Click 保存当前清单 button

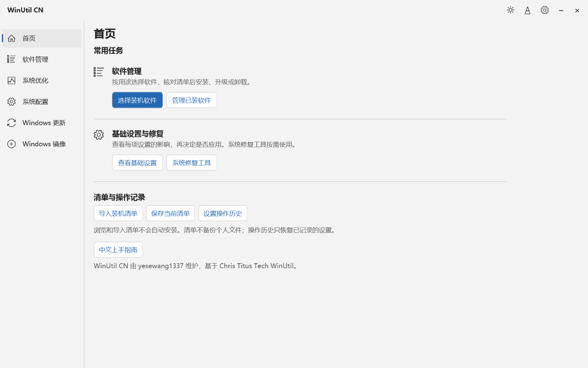click(x=170, y=213)
